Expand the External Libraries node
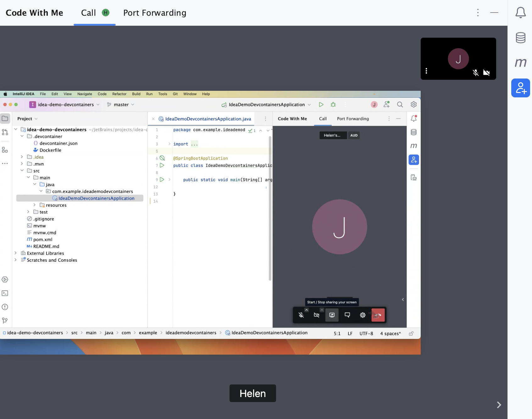 point(15,253)
